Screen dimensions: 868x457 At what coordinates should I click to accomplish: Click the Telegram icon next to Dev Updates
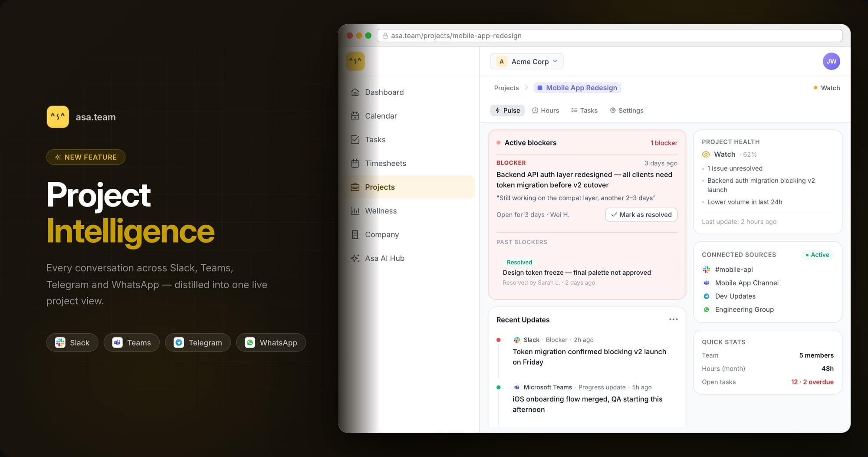tap(707, 296)
